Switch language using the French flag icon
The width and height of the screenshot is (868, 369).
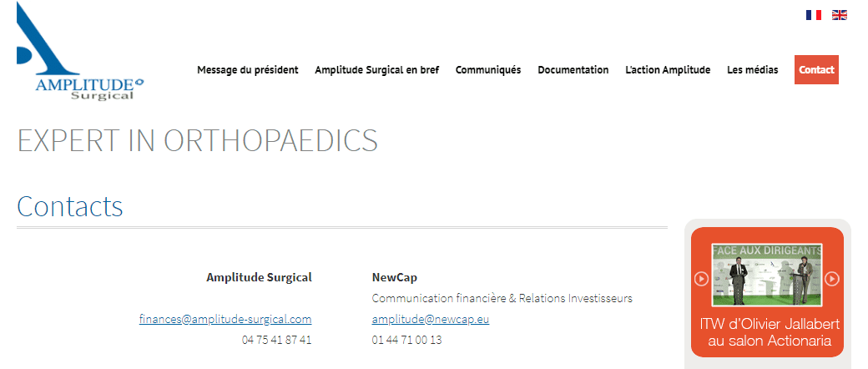point(813,15)
